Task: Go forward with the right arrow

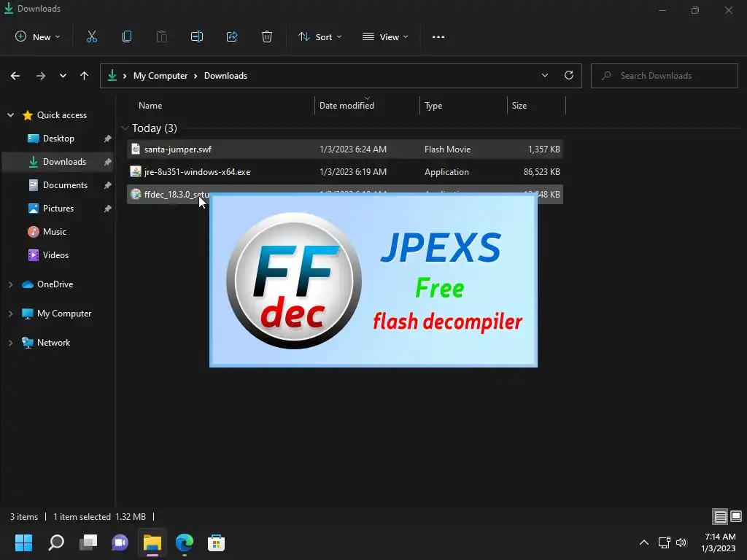Action: pyautogui.click(x=41, y=76)
